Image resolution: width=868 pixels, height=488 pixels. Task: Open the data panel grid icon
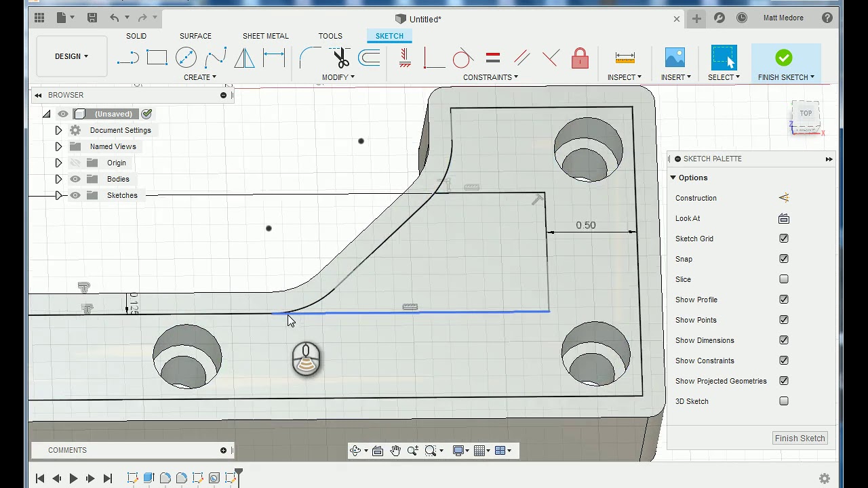coord(39,18)
